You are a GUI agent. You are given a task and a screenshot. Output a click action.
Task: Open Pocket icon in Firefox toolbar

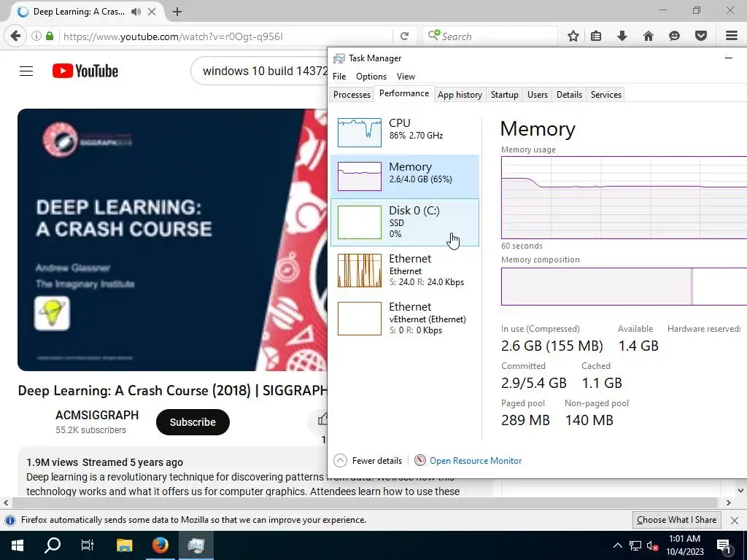pos(700,36)
